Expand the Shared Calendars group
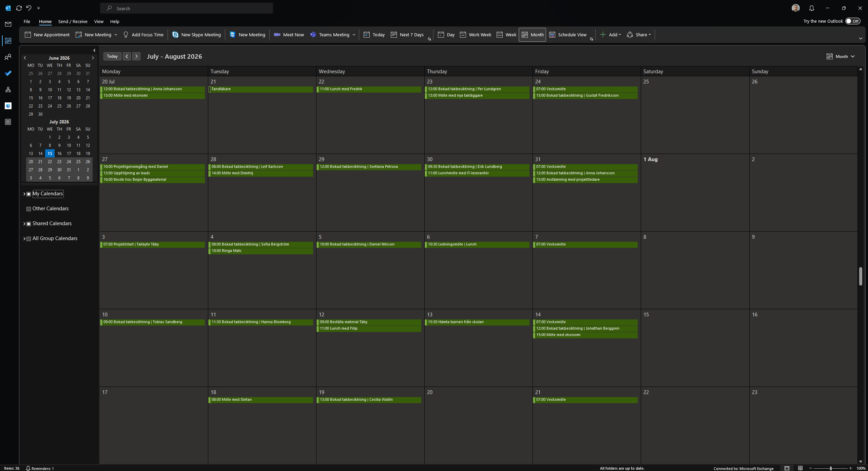This screenshot has width=868, height=471. pyautogui.click(x=24, y=224)
